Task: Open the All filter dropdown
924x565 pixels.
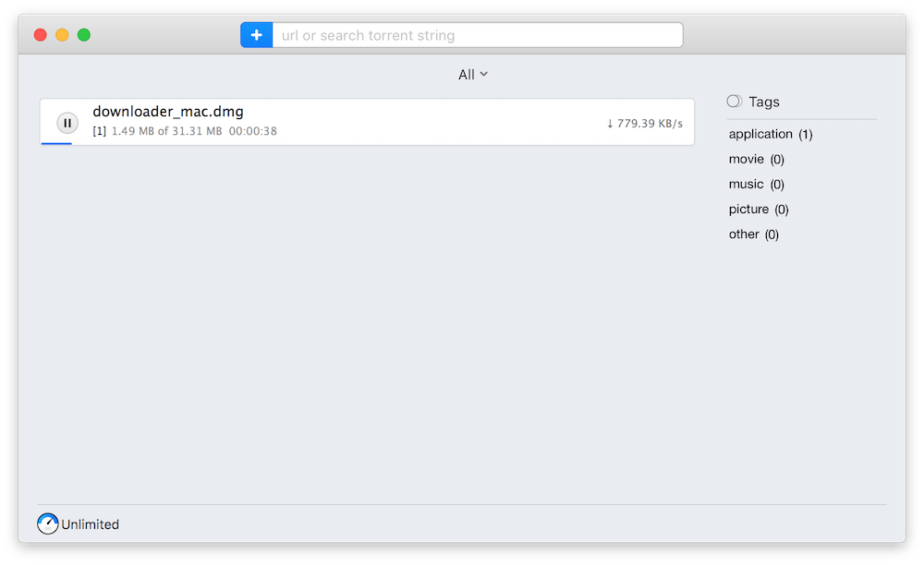Action: tap(472, 75)
